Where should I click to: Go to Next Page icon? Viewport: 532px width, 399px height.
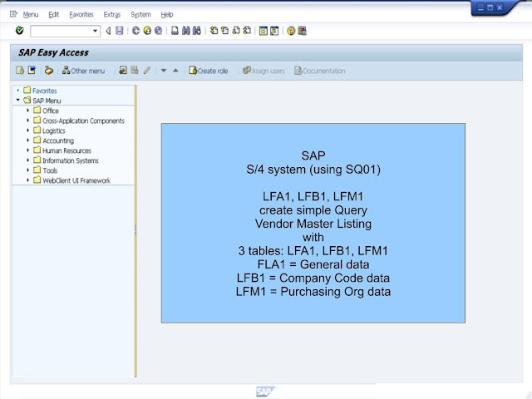click(x=236, y=31)
